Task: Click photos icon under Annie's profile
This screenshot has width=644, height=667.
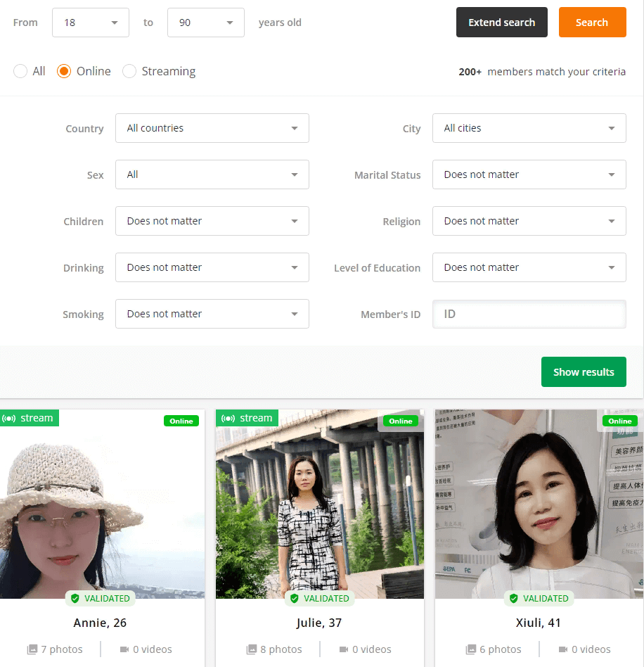Action: tap(32, 649)
